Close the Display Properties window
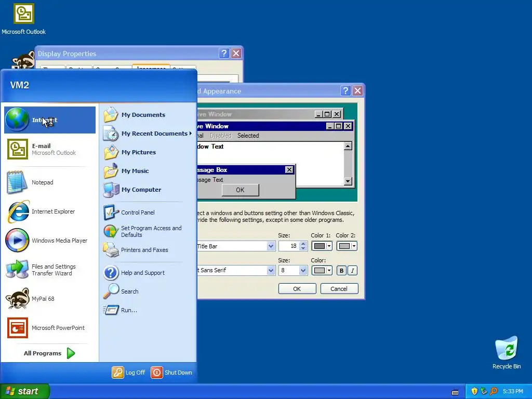The width and height of the screenshot is (532, 399). (x=236, y=54)
